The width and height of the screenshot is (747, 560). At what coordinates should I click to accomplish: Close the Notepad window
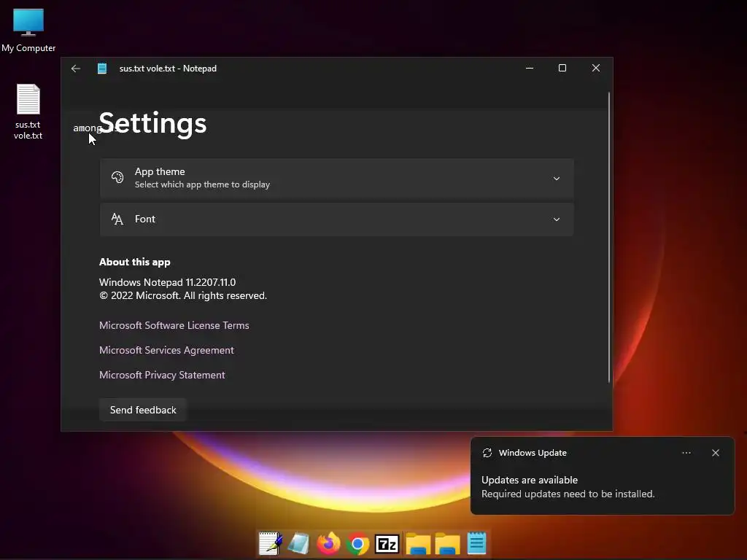[596, 68]
